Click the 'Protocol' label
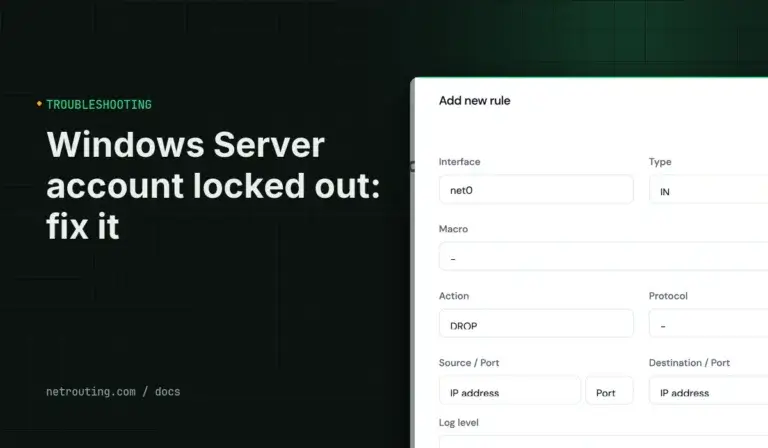The height and width of the screenshot is (448, 768). pyautogui.click(x=668, y=296)
